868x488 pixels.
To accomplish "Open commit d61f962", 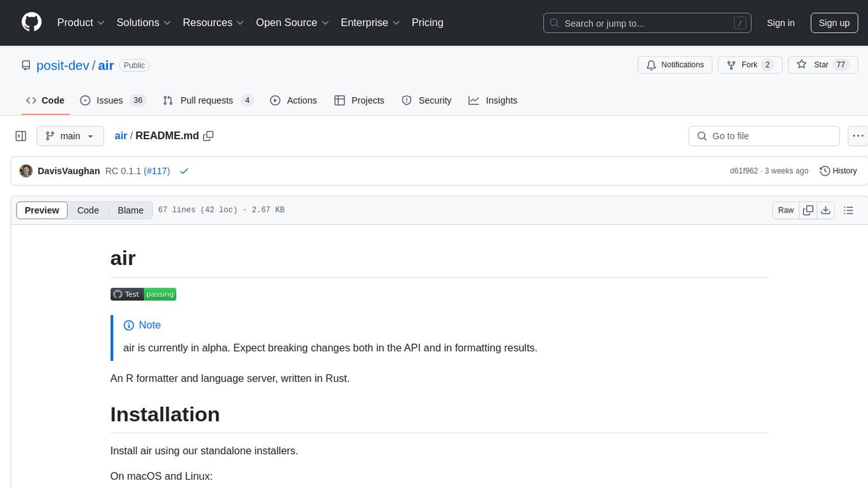I will click(x=744, y=171).
